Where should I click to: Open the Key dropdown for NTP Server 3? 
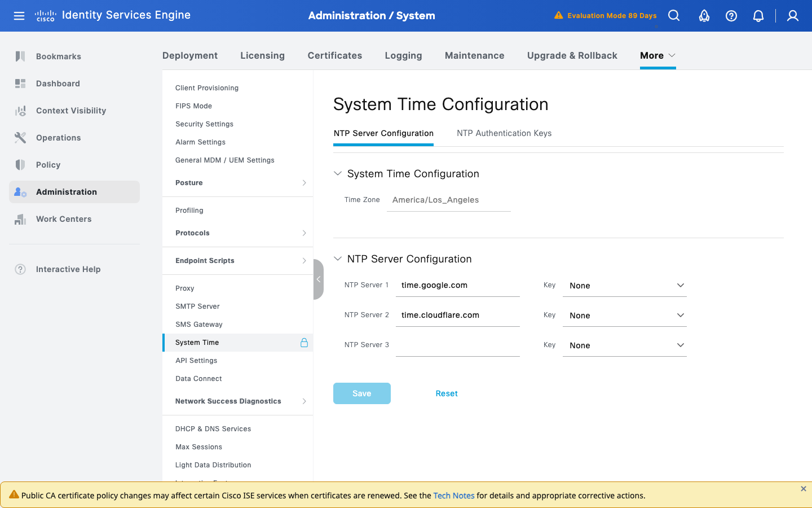625,345
